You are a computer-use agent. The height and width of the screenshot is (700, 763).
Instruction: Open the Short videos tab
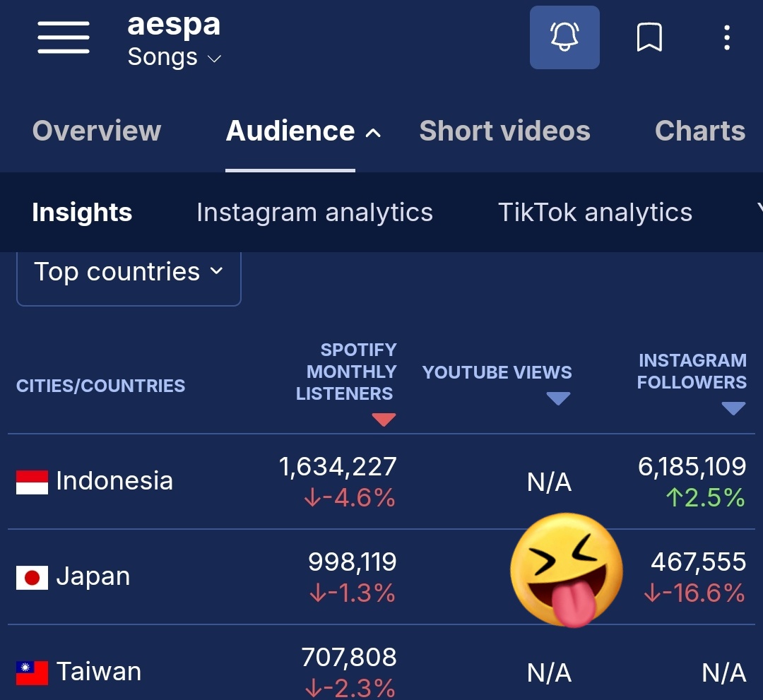tap(504, 131)
